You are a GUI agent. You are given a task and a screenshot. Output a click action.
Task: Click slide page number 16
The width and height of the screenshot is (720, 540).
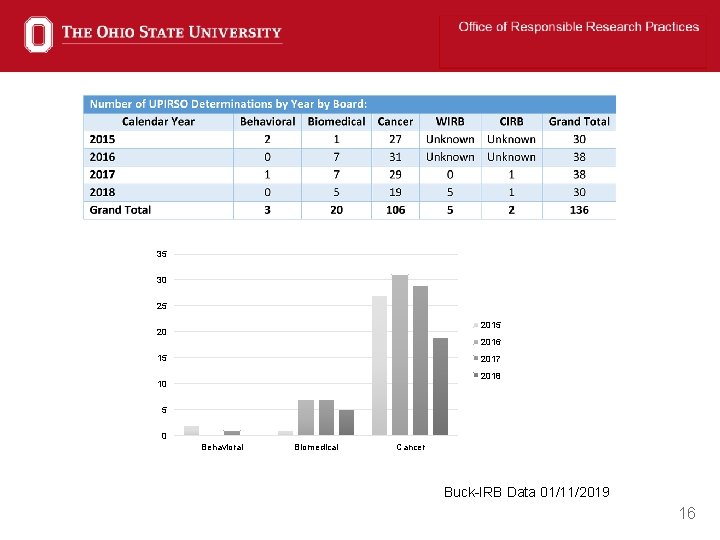(x=687, y=513)
